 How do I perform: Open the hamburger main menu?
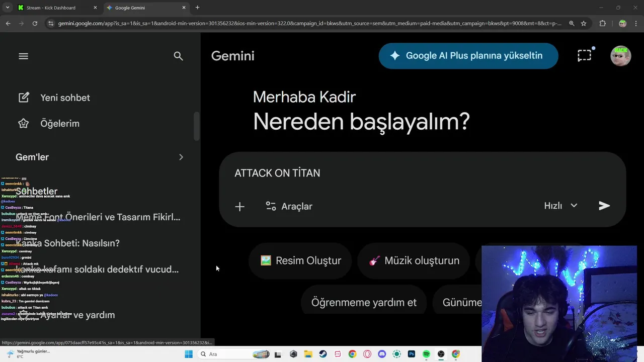23,56
